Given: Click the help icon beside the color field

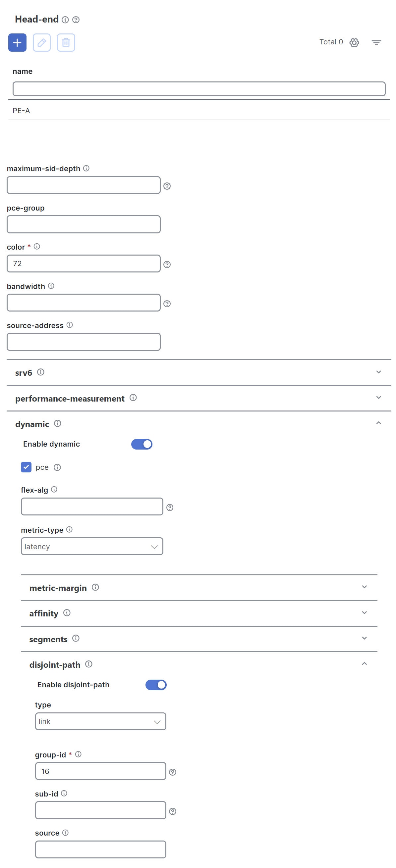Looking at the screenshot, I should (167, 264).
